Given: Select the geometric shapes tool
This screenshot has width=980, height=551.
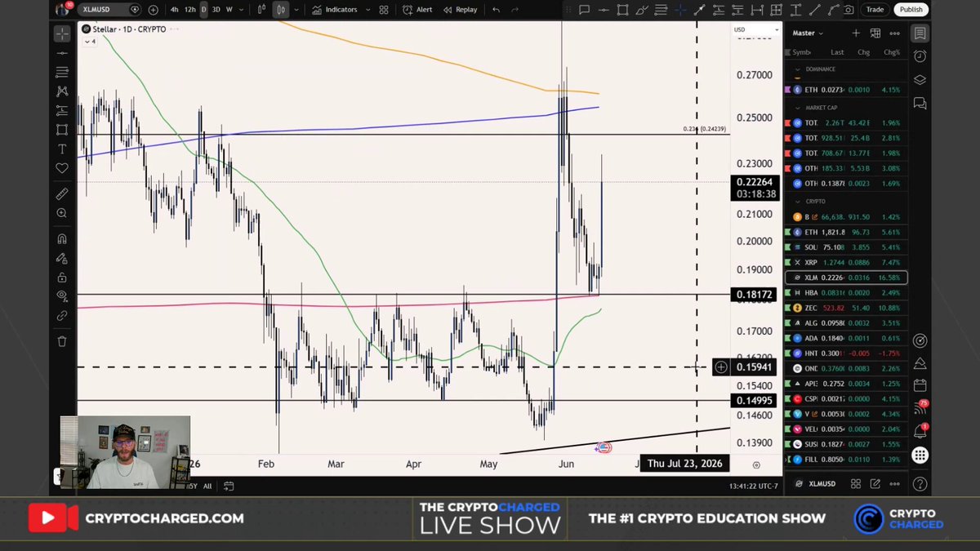Looking at the screenshot, I should click(62, 130).
